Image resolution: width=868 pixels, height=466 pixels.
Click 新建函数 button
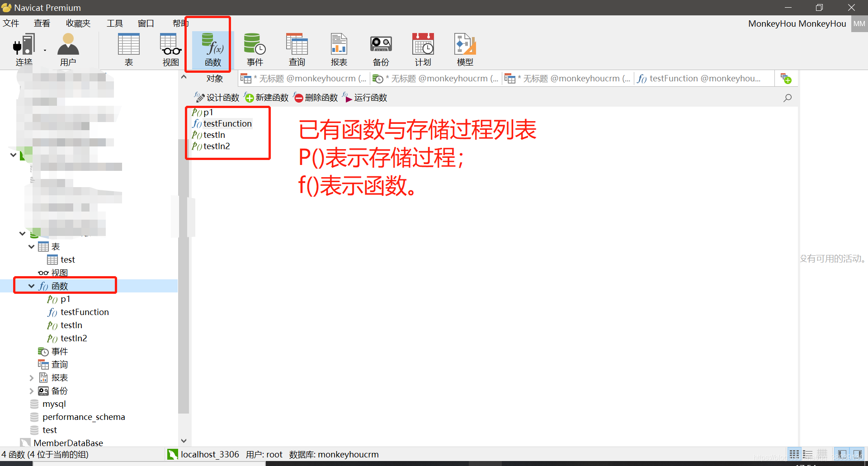266,98
